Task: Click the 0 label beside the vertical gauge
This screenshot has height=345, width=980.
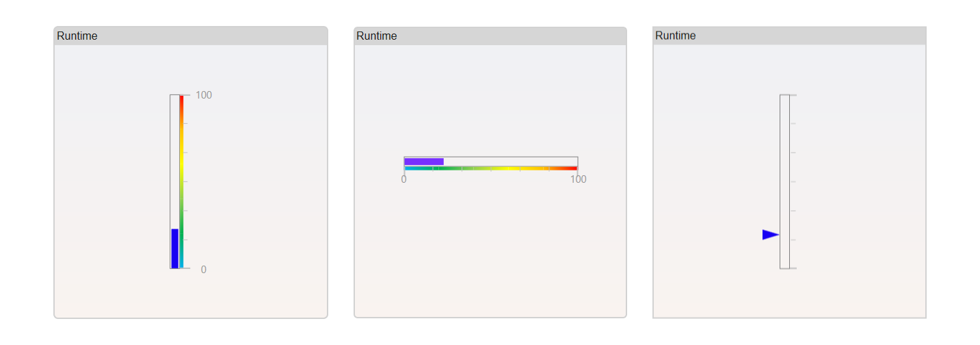Action: point(204,270)
